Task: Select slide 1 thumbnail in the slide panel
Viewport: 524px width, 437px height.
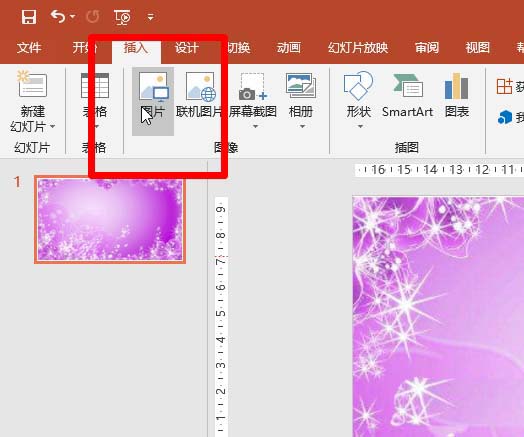Action: (x=110, y=220)
